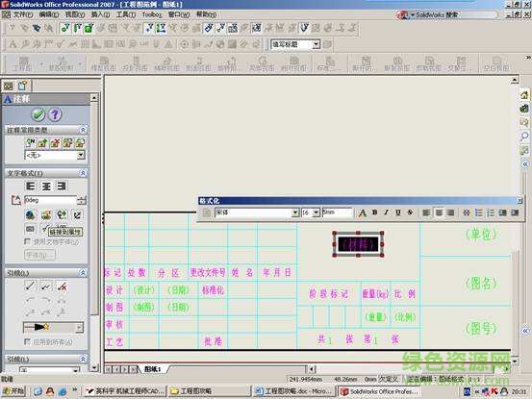Insert a bulleted list from the 格式化 toolbar
The width and height of the screenshot is (532, 399).
[478, 212]
